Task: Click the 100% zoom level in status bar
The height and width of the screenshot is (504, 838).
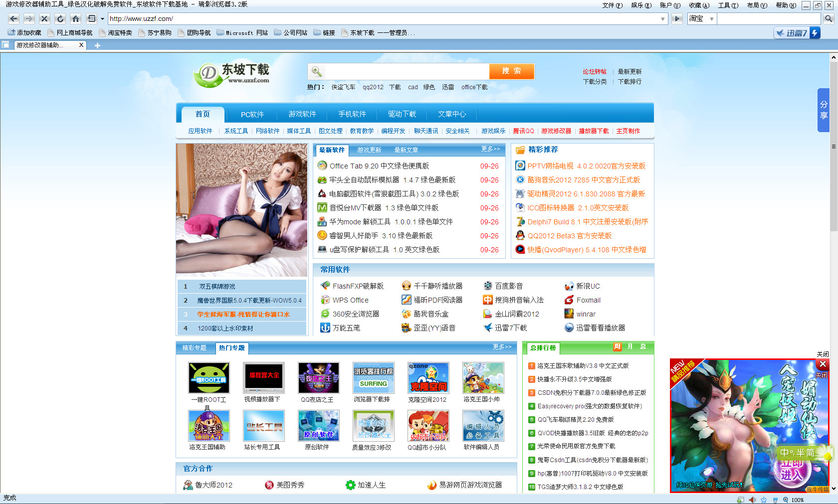Action: pyautogui.click(x=798, y=500)
